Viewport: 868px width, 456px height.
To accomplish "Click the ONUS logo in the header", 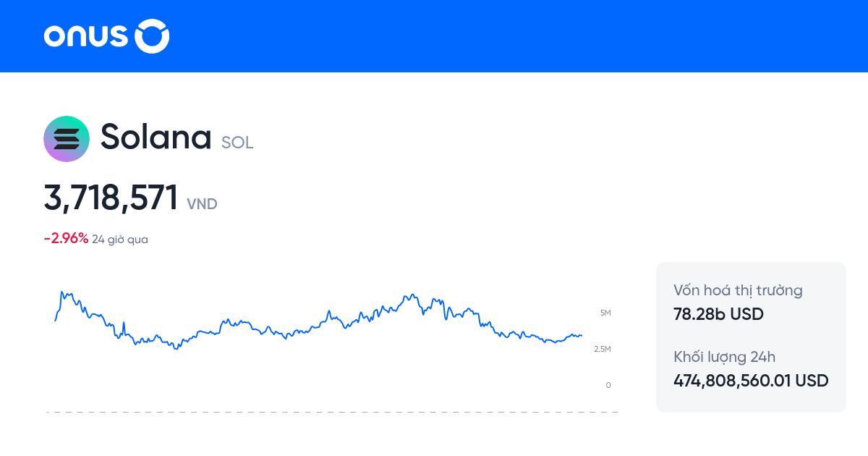I will [106, 36].
